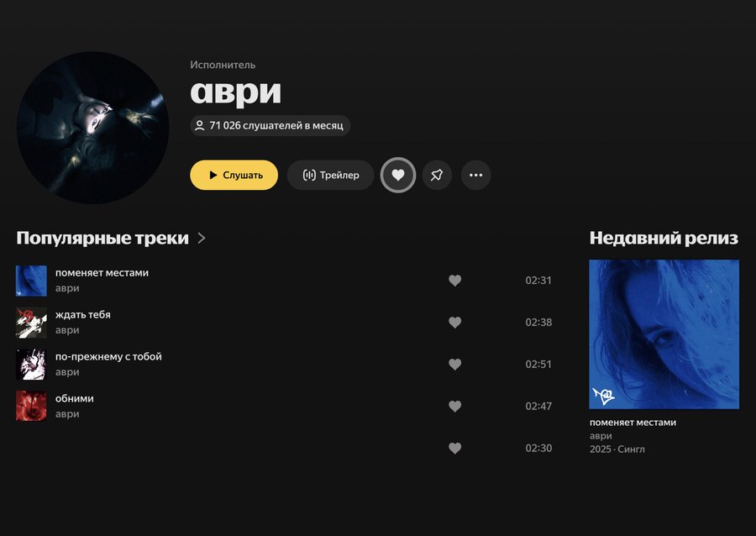
Task: Pin the artist with the pin icon
Action: 437,175
